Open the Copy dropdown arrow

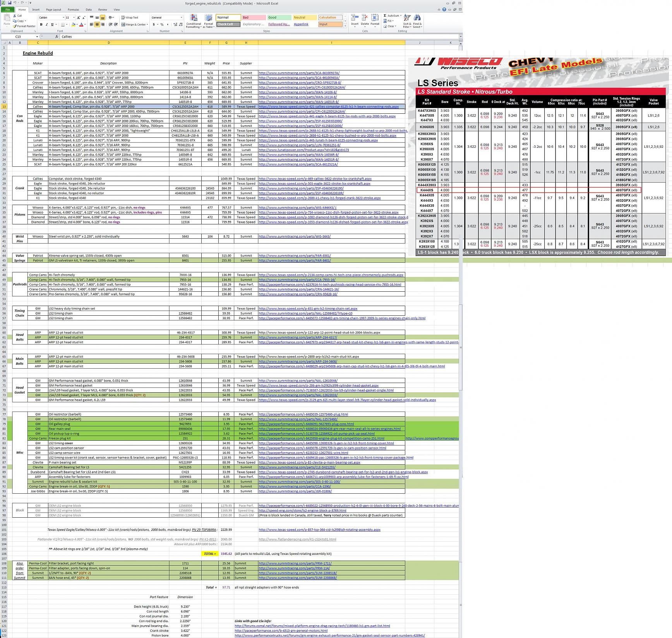click(24, 21)
